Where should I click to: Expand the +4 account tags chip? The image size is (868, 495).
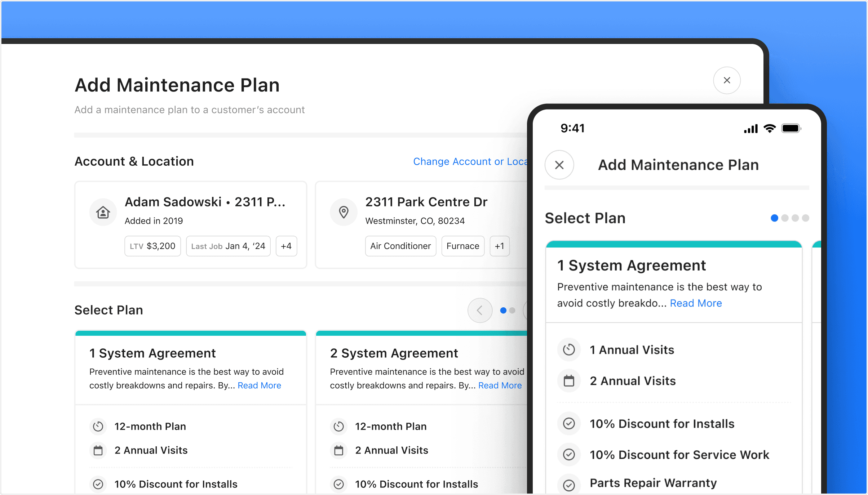pos(286,246)
